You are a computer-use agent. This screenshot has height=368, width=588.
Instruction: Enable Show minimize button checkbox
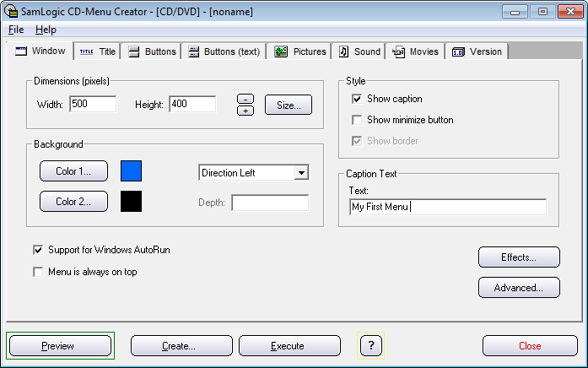tap(357, 120)
